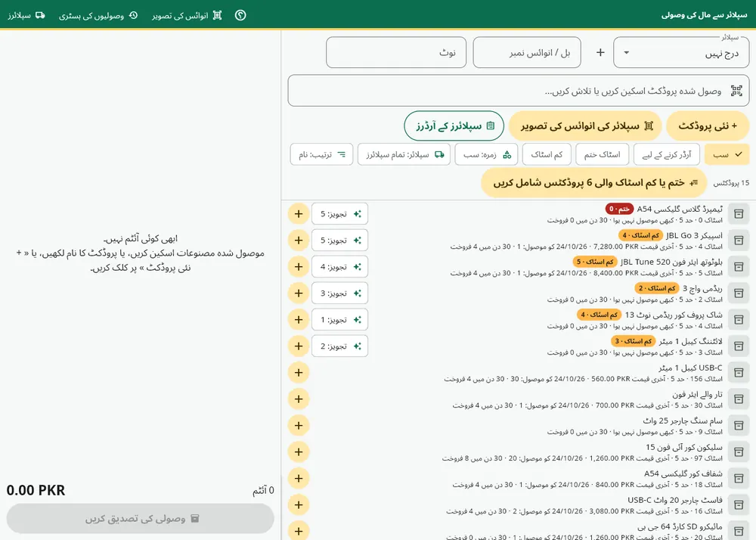This screenshot has height=540, width=756.
Task: Click تجویز: 5 for ٹیمپرڈ گلاس گلیکسی A54
Action: (340, 213)
